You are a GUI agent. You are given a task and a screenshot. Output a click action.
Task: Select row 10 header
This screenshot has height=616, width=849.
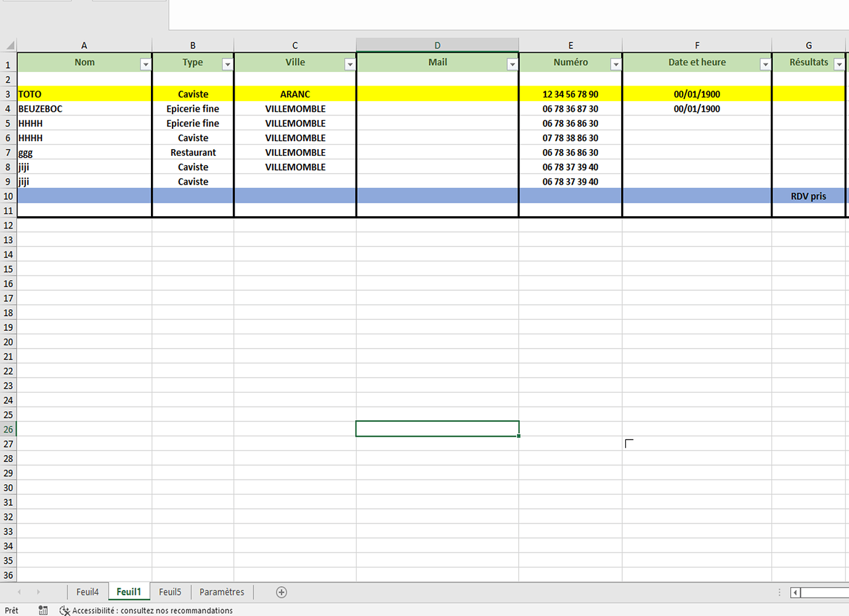pyautogui.click(x=8, y=196)
